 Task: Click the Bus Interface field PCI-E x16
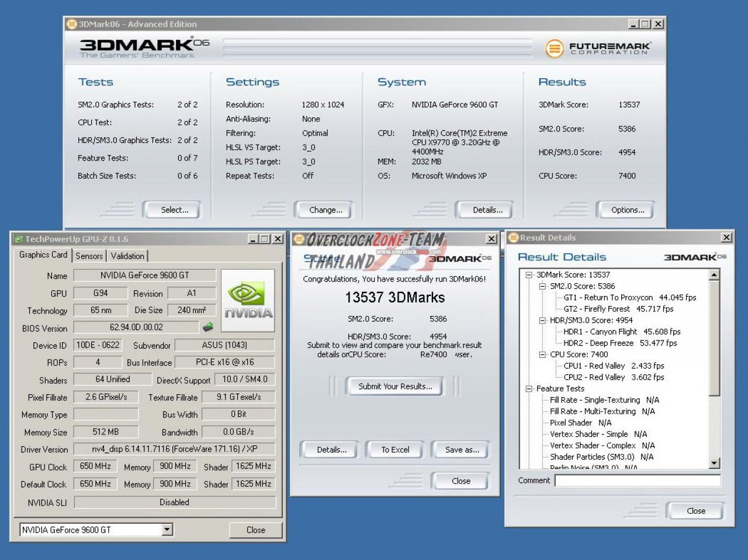[224, 362]
